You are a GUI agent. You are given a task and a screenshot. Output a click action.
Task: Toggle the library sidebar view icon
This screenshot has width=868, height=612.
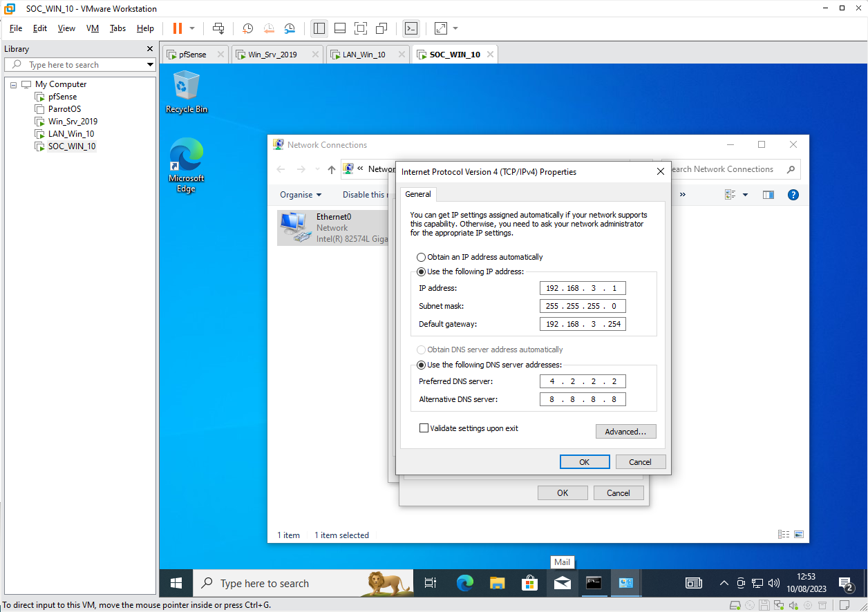(319, 28)
